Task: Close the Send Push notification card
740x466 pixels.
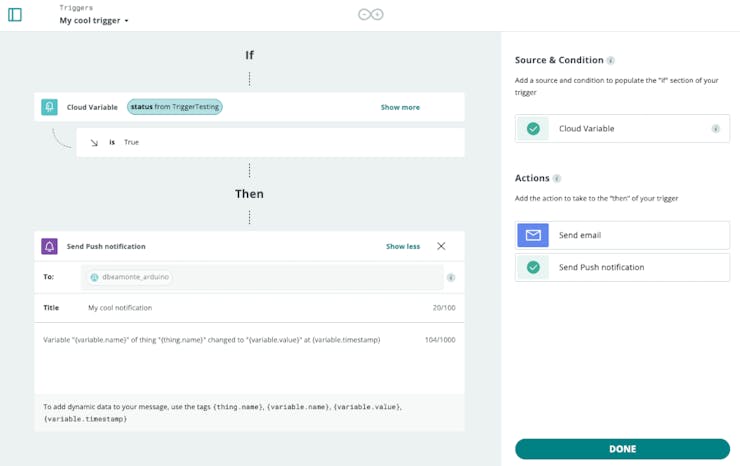Action: click(x=441, y=246)
